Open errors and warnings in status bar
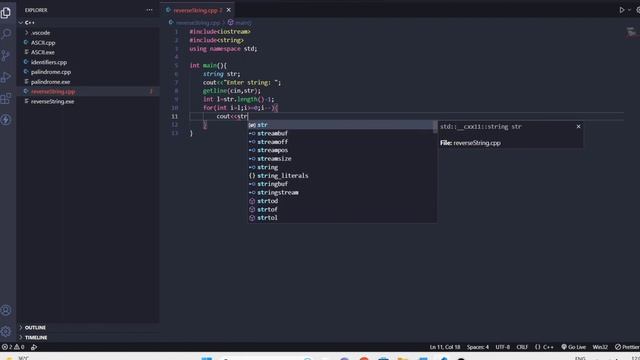 coord(13,347)
